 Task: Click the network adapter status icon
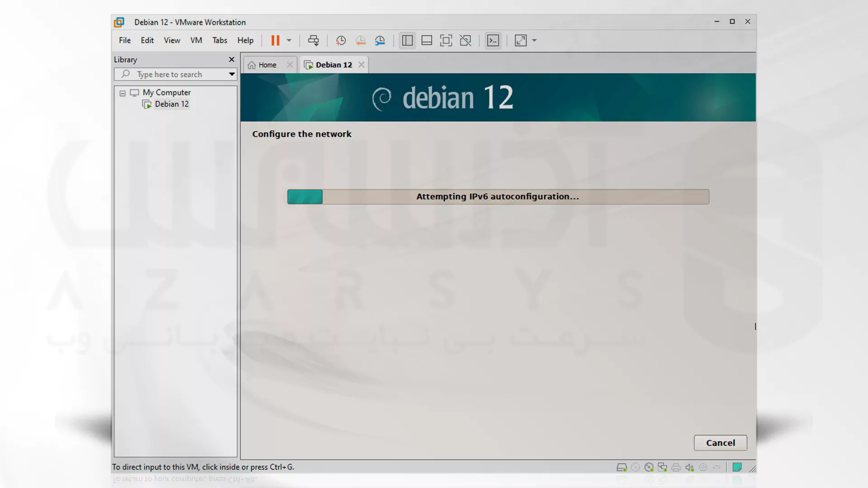pyautogui.click(x=663, y=467)
